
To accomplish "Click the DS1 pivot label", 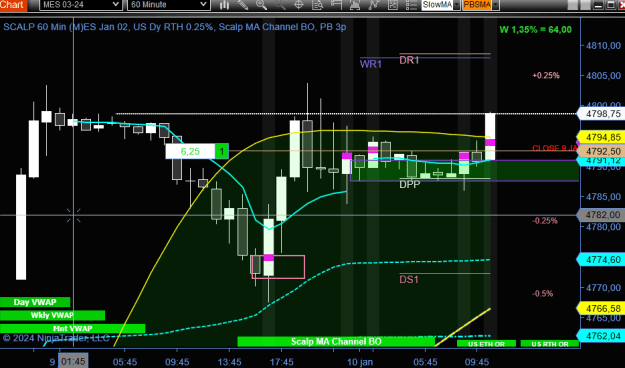I will [409, 279].
